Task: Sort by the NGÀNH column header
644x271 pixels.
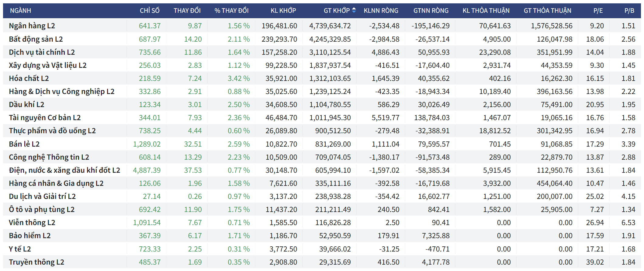Action: pyautogui.click(x=20, y=11)
